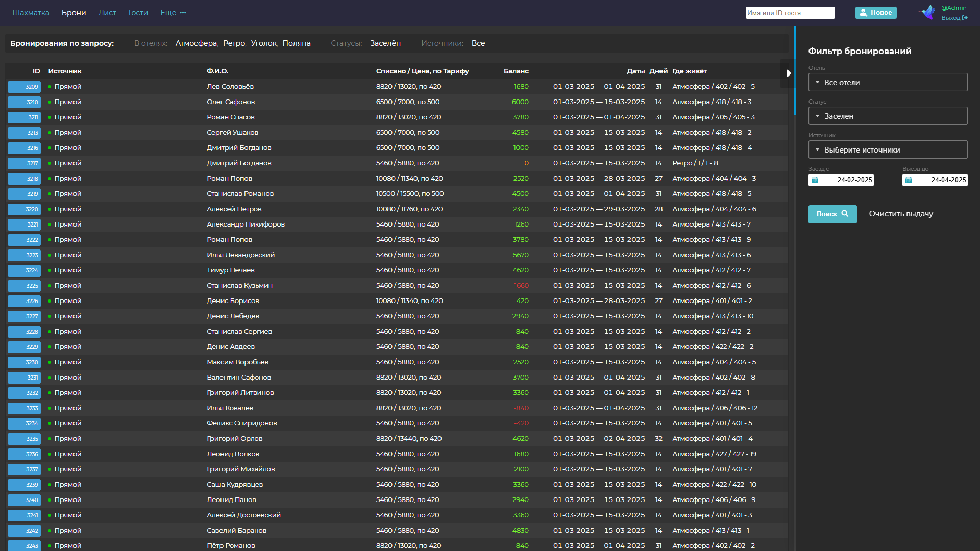Click price 8820 / 13440, по 420
This screenshot has height=551, width=980.
tap(409, 439)
